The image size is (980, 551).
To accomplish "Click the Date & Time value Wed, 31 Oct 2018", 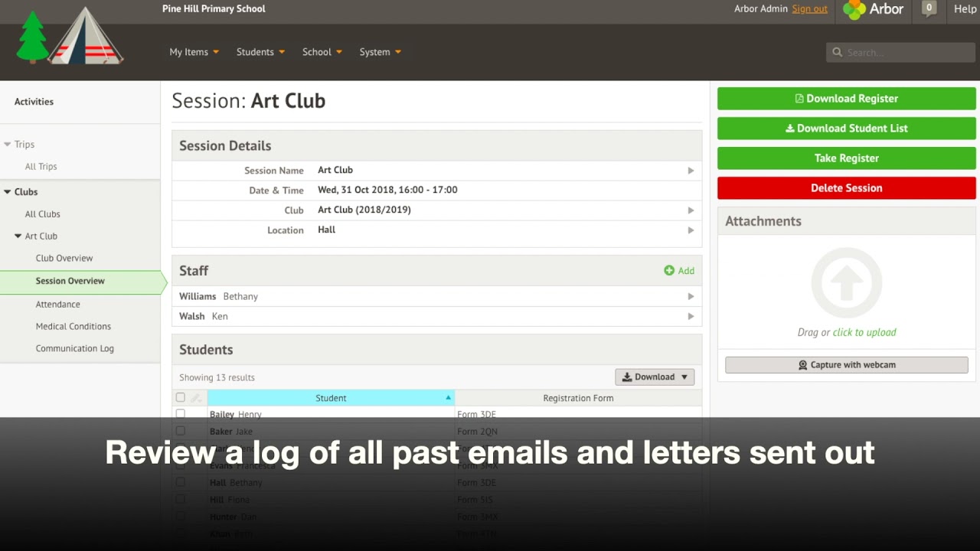I will [387, 190].
